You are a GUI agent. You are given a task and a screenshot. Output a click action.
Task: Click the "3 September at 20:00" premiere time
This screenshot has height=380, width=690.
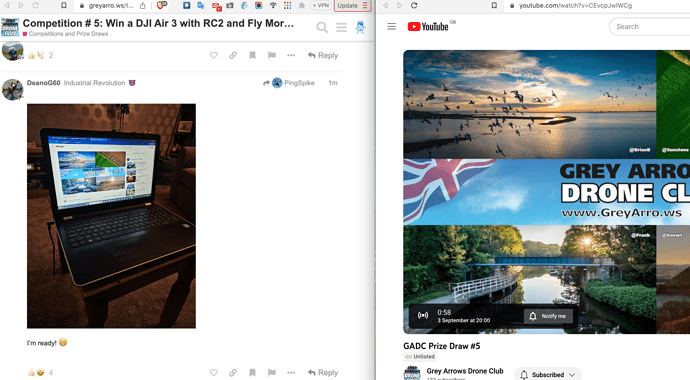coord(463,320)
